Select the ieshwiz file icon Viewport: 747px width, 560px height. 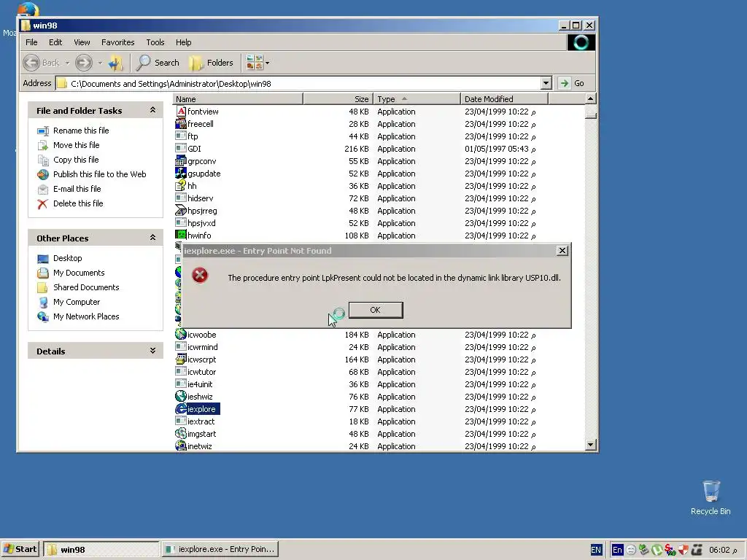click(181, 397)
